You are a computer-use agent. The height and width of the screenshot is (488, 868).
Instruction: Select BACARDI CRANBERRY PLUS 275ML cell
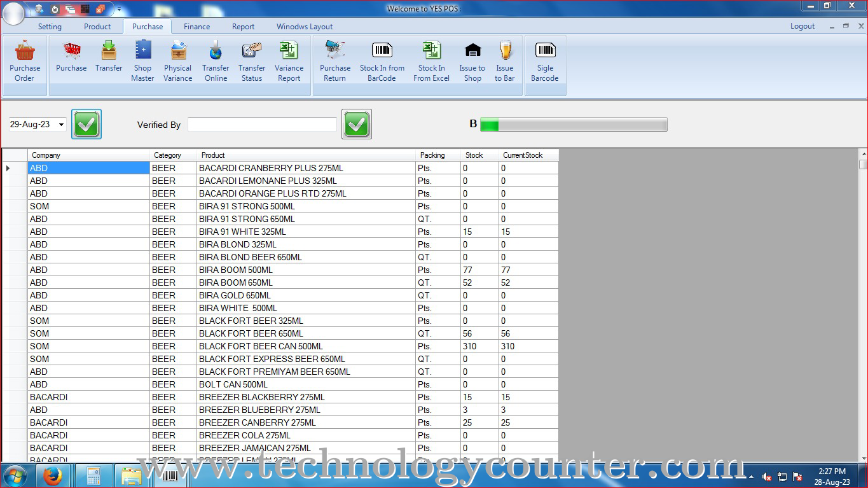(307, 168)
